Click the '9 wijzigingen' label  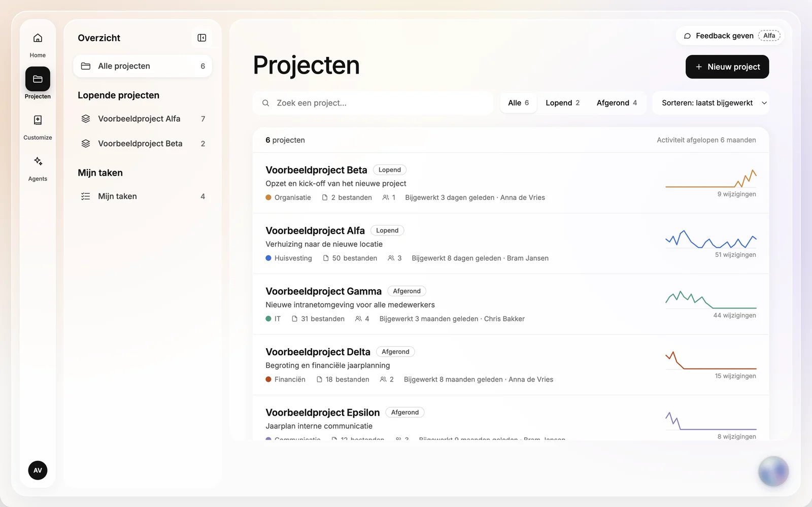pyautogui.click(x=736, y=194)
